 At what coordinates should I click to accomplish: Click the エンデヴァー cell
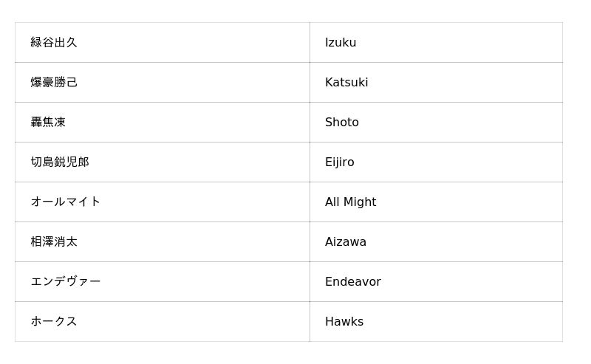coord(66,282)
